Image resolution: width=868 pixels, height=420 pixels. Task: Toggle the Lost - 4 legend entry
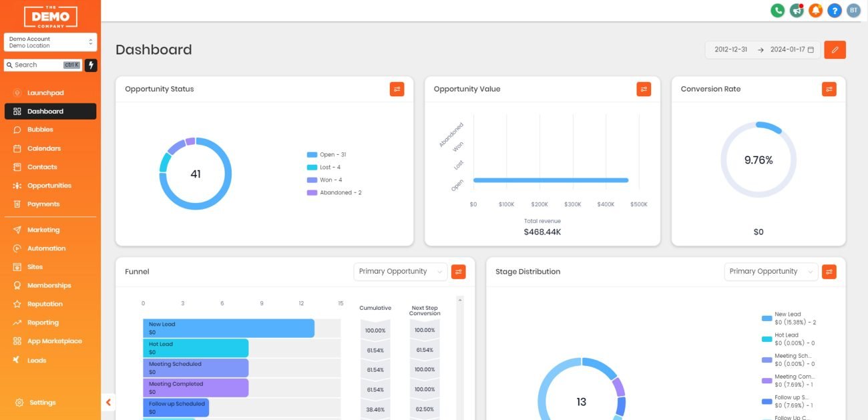coord(324,168)
